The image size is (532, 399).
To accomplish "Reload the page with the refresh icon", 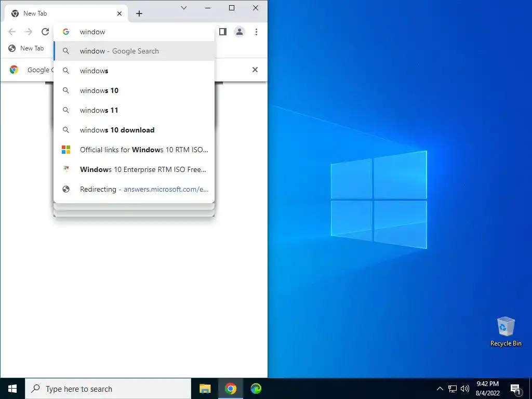I will pos(45,32).
